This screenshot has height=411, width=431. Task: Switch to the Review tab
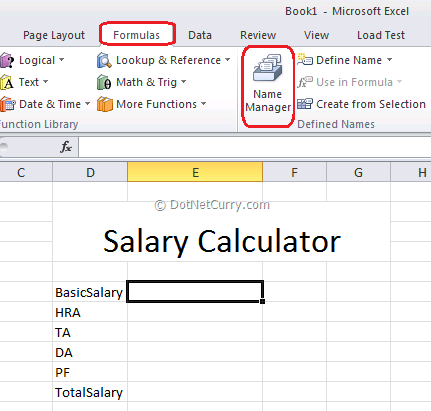tap(258, 35)
